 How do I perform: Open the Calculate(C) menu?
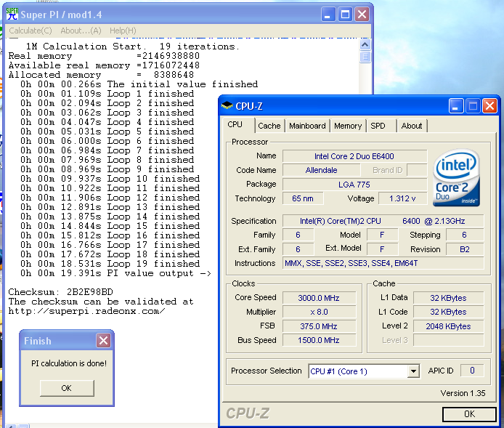click(31, 31)
